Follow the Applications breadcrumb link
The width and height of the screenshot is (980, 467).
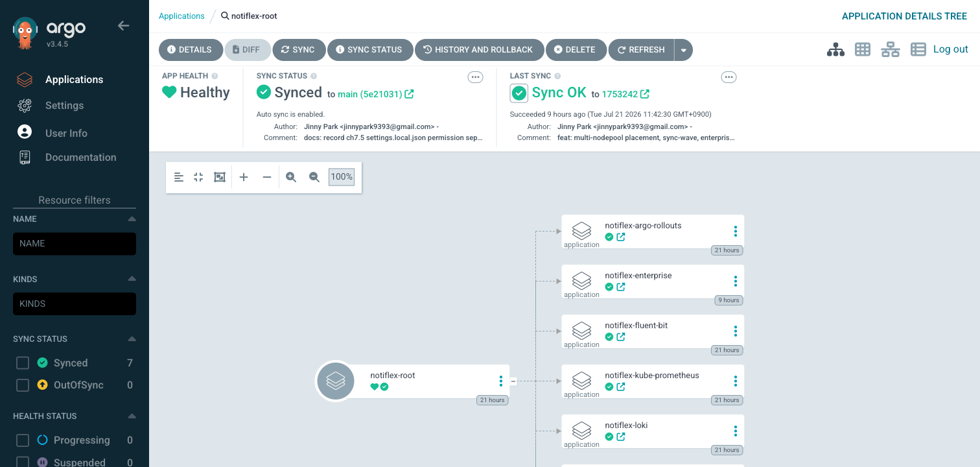[181, 16]
